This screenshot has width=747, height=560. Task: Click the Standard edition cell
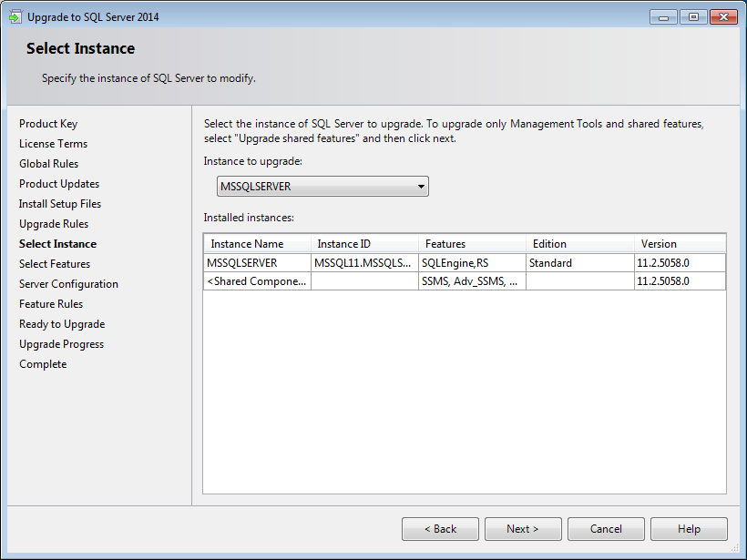579,263
